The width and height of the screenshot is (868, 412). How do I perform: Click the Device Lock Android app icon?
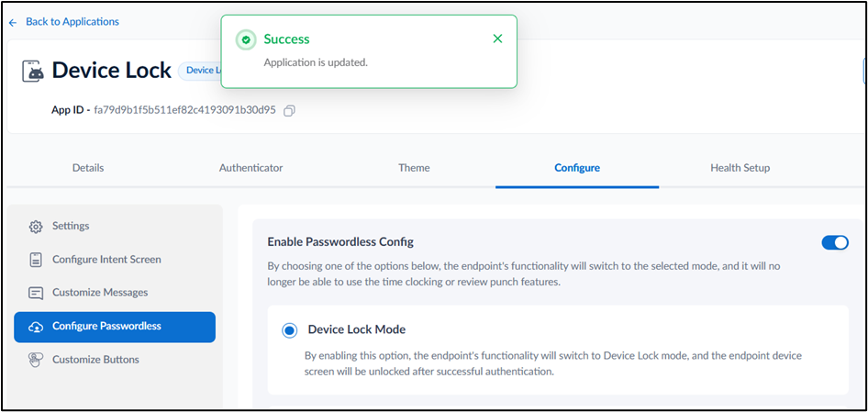click(33, 72)
